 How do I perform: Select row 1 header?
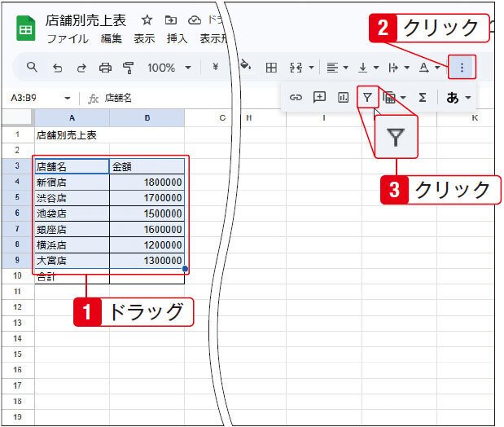coord(17,134)
